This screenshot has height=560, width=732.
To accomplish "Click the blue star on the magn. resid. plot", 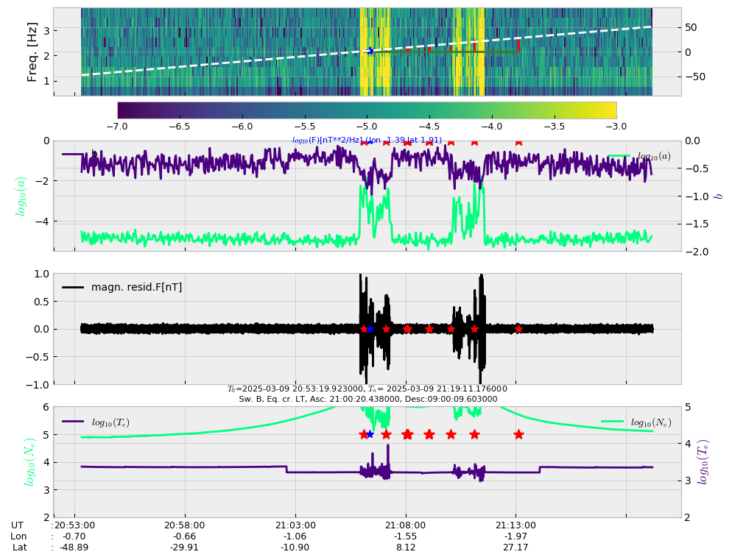I will 370,329.
